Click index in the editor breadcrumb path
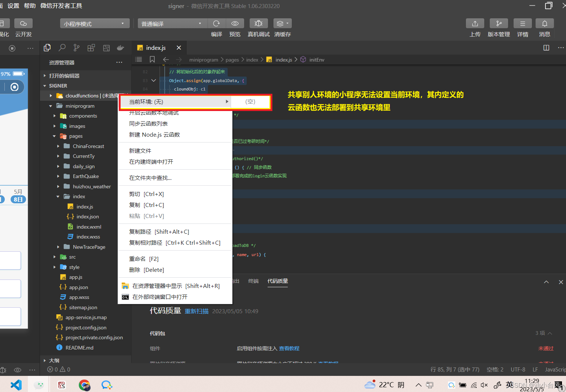566x392 pixels. pyautogui.click(x=252, y=59)
